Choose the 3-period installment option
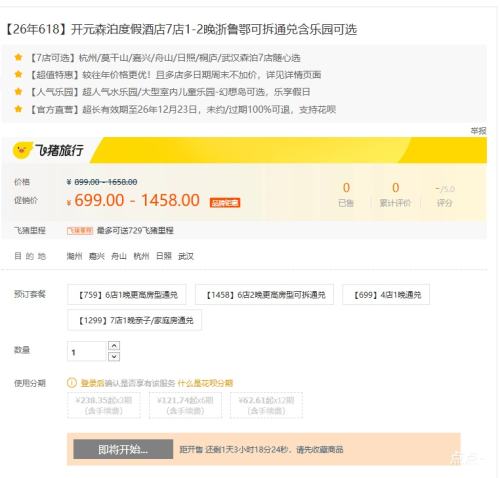This screenshot has width=500, height=478. (x=104, y=405)
